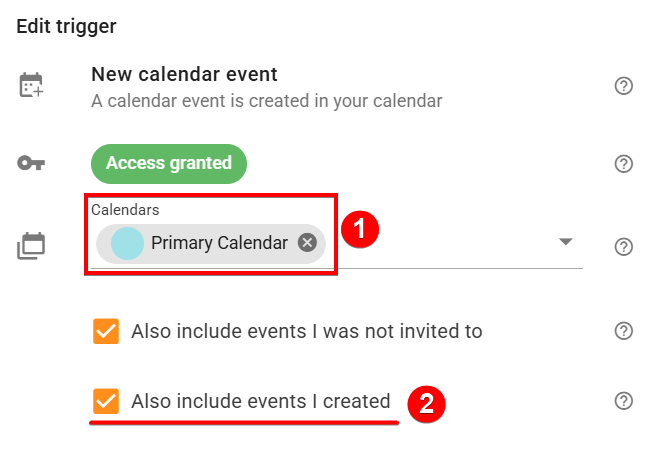Click the Primary Calendar color circle
Image resolution: width=658 pixels, height=449 pixels.
coord(127,243)
